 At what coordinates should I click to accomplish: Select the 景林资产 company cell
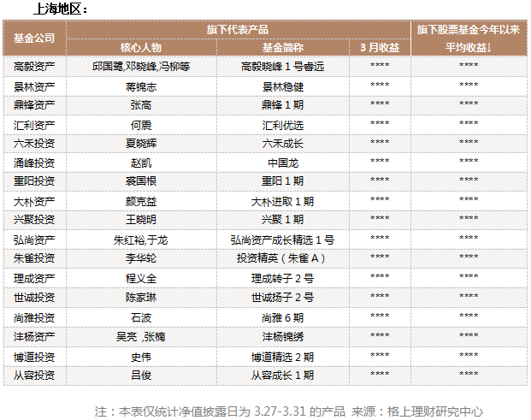click(x=34, y=87)
